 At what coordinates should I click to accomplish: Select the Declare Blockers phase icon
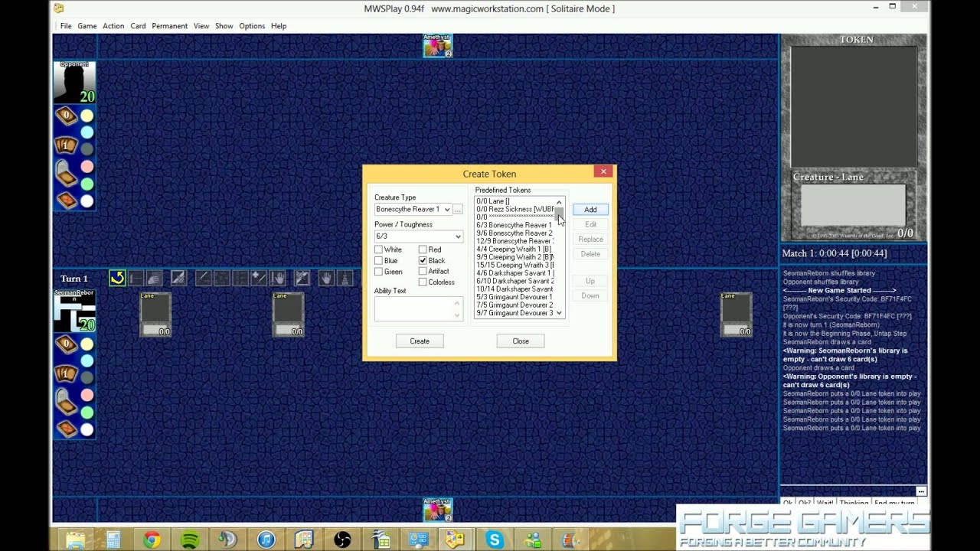point(240,278)
